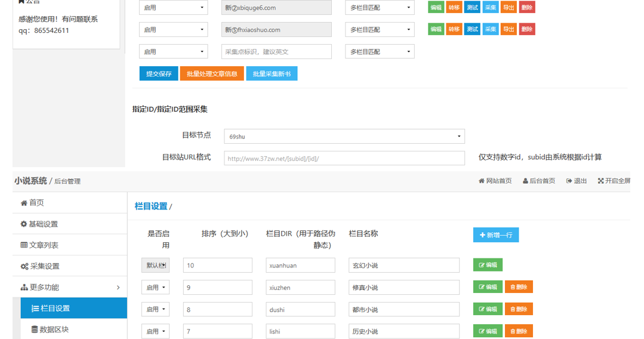Image resolution: width=644 pixels, height=339 pixels.
Task: Click the 文章列表 table icon in the sidebar
Action: [x=24, y=245]
